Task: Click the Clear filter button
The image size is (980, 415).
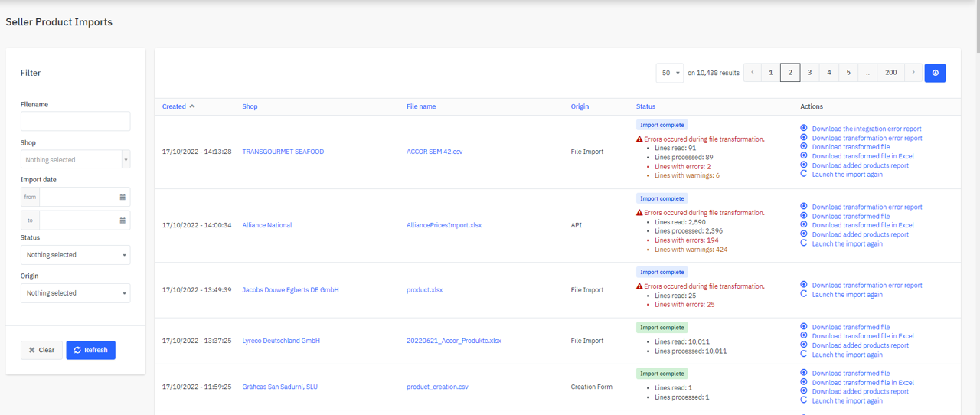Action: (41, 350)
